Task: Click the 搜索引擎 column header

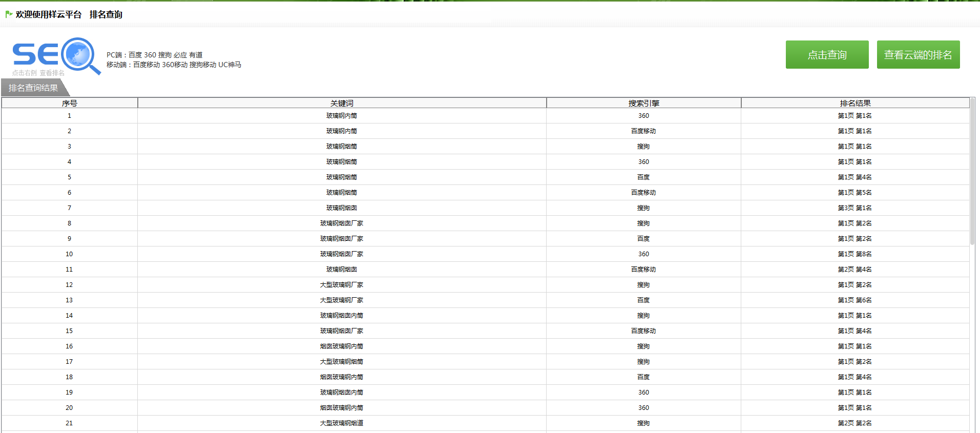Action: pos(643,103)
